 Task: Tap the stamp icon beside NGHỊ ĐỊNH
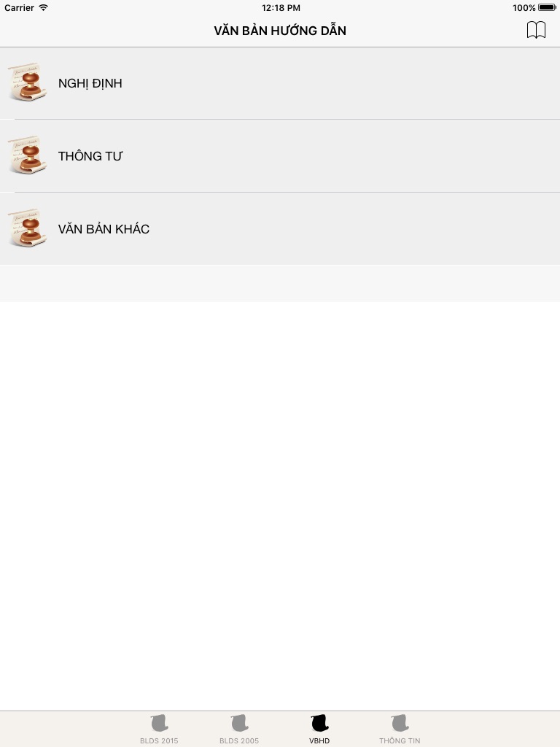28,82
